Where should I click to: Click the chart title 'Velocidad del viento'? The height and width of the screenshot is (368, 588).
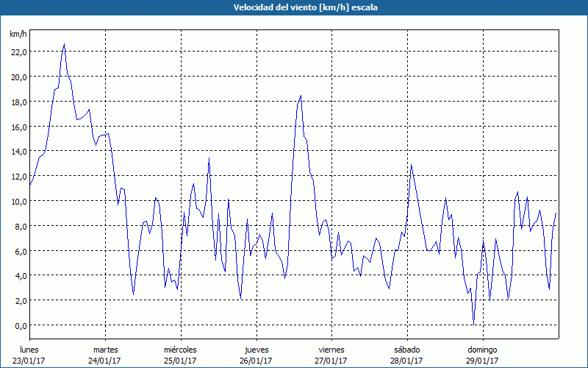(x=294, y=7)
